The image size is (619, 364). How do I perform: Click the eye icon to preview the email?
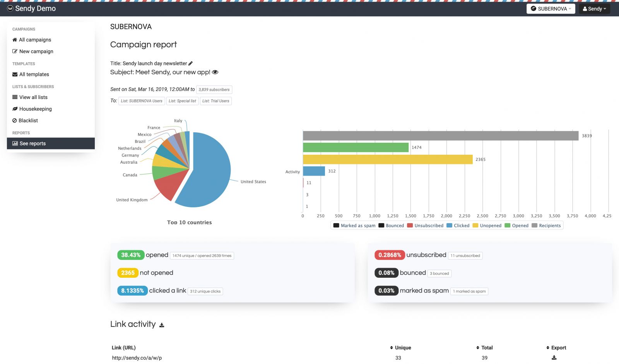point(215,72)
